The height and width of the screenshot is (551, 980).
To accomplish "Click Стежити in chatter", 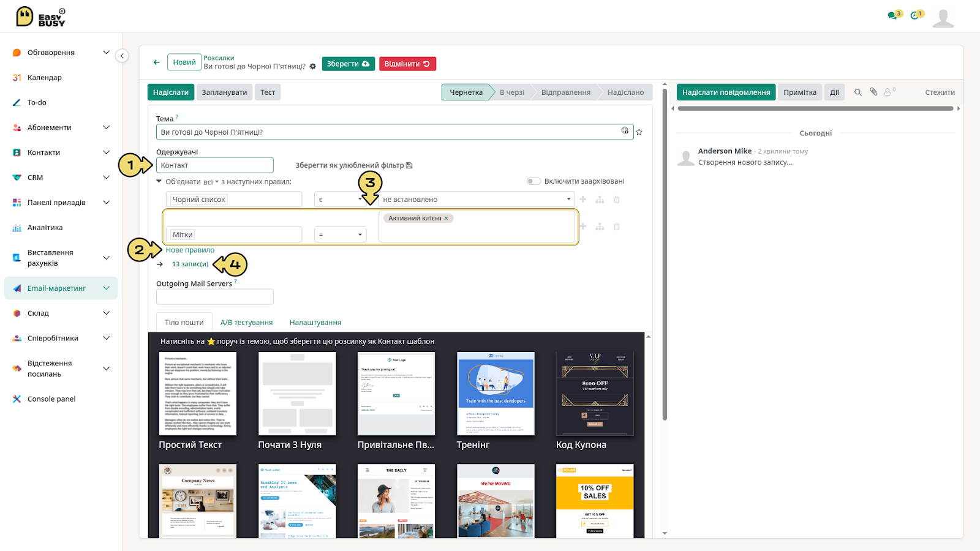I will (x=940, y=92).
